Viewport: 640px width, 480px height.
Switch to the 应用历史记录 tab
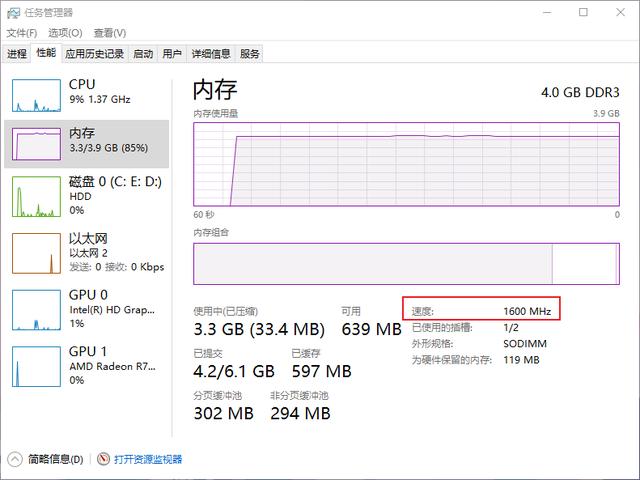(x=95, y=53)
